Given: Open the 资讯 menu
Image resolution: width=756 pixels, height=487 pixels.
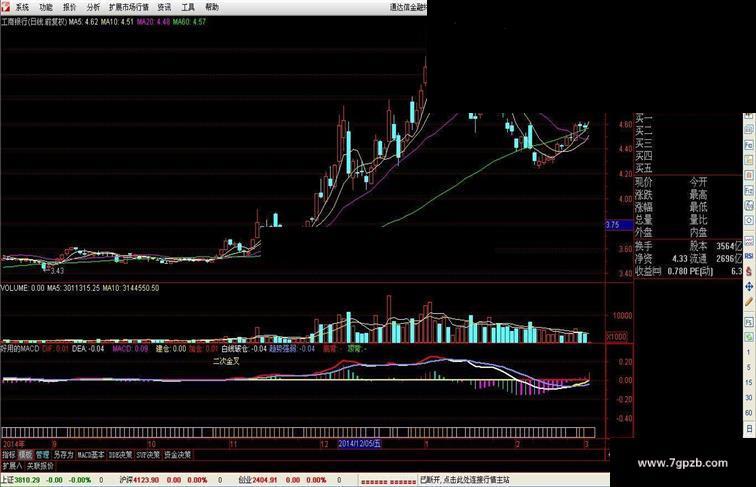Looking at the screenshot, I should (x=164, y=7).
